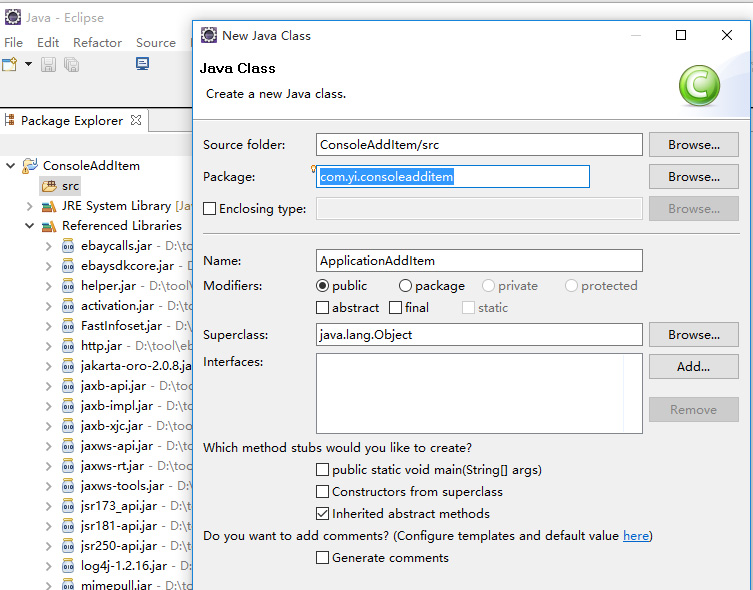Open the Edit menu in Eclipse

[x=48, y=43]
